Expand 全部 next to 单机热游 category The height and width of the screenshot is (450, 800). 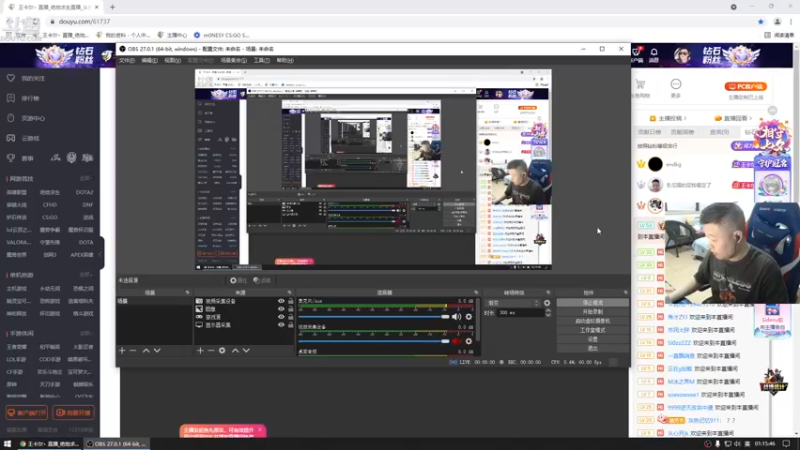85,274
